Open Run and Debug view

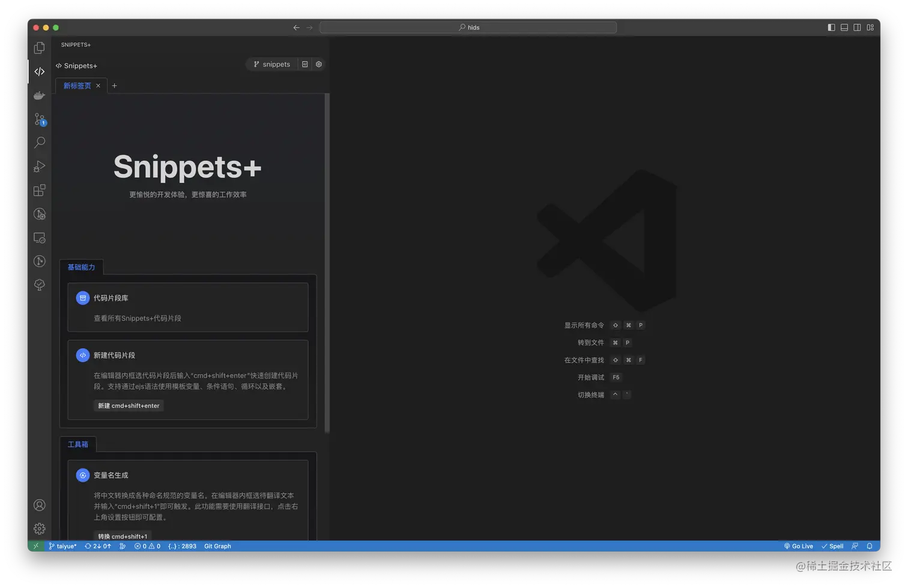point(40,166)
